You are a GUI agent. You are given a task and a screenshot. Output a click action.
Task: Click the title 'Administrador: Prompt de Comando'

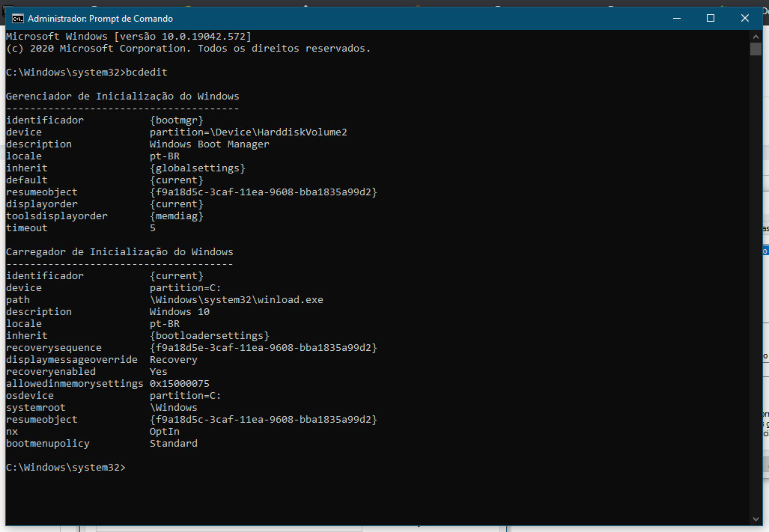[100, 19]
